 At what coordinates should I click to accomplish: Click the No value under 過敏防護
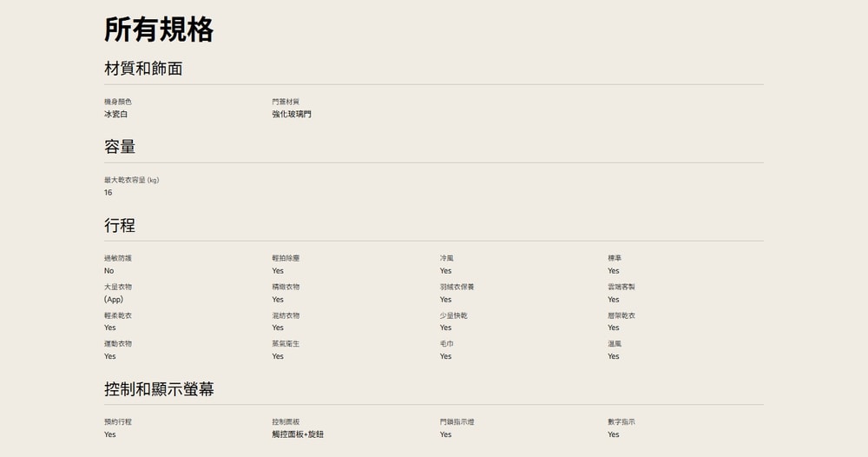coord(109,270)
